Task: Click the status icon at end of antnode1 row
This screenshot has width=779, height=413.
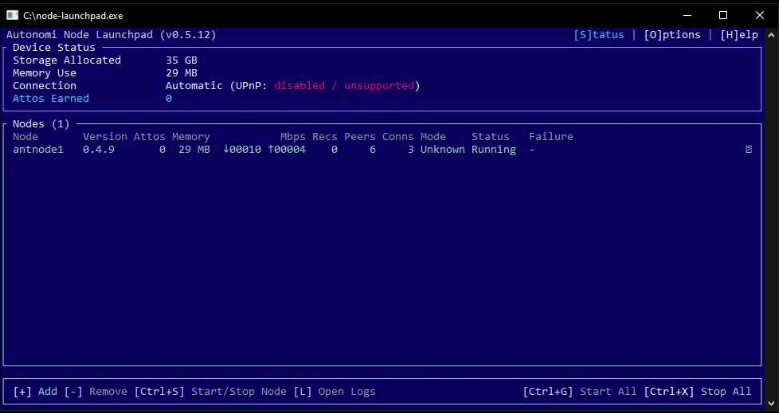Action: pos(748,150)
